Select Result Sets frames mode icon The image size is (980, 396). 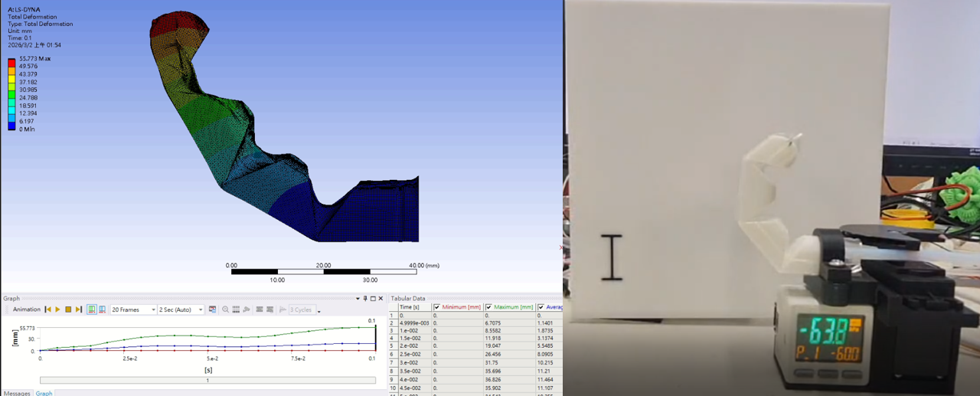[103, 309]
